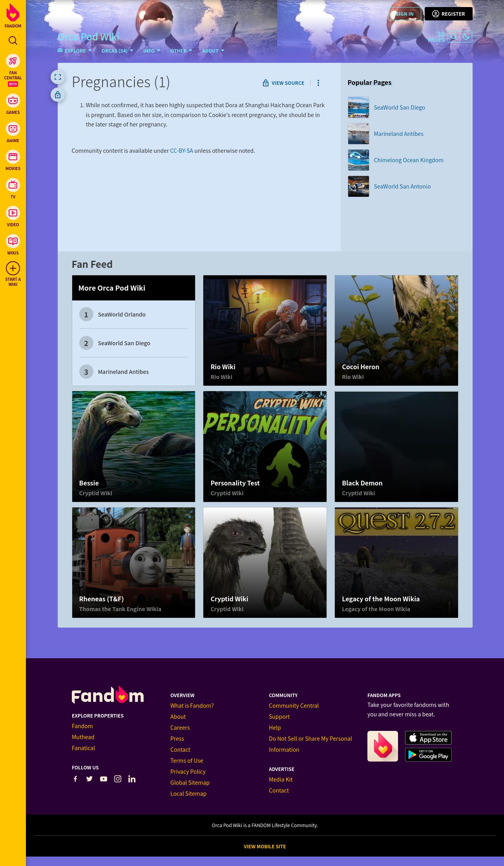
Task: Click View Mobile Site link
Action: (265, 846)
